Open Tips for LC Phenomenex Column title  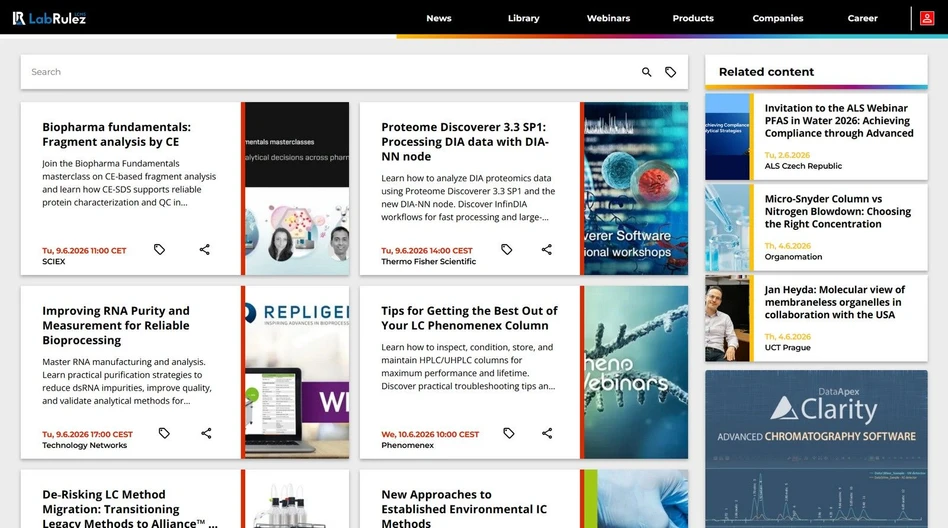click(x=469, y=318)
